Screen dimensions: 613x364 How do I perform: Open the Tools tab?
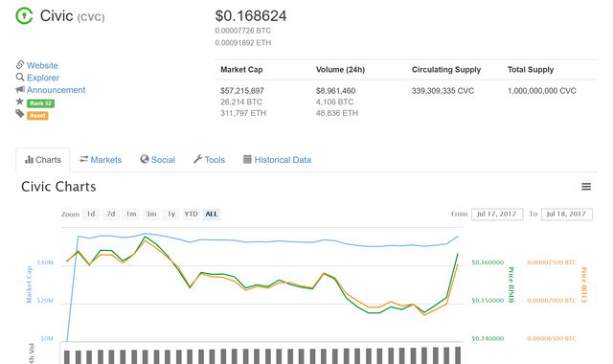(x=209, y=160)
